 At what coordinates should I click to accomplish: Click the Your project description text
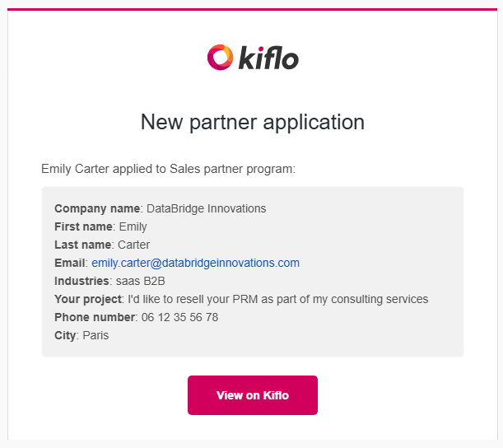(277, 299)
